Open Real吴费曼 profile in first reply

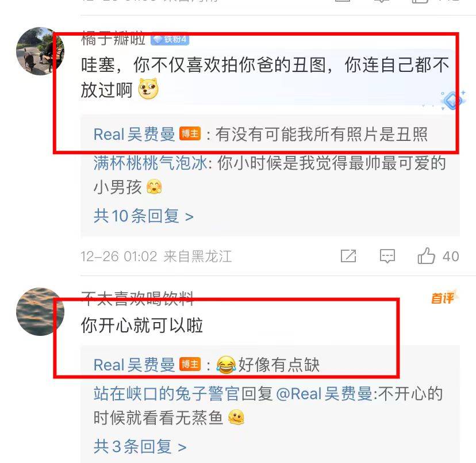[134, 134]
